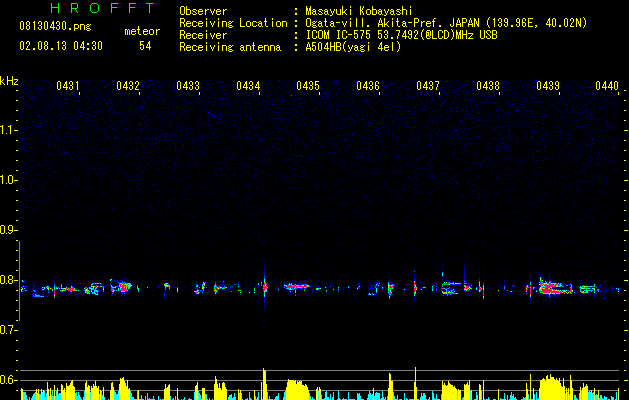Click the 0434 time marker
629x400 pixels.
pyautogui.click(x=248, y=85)
